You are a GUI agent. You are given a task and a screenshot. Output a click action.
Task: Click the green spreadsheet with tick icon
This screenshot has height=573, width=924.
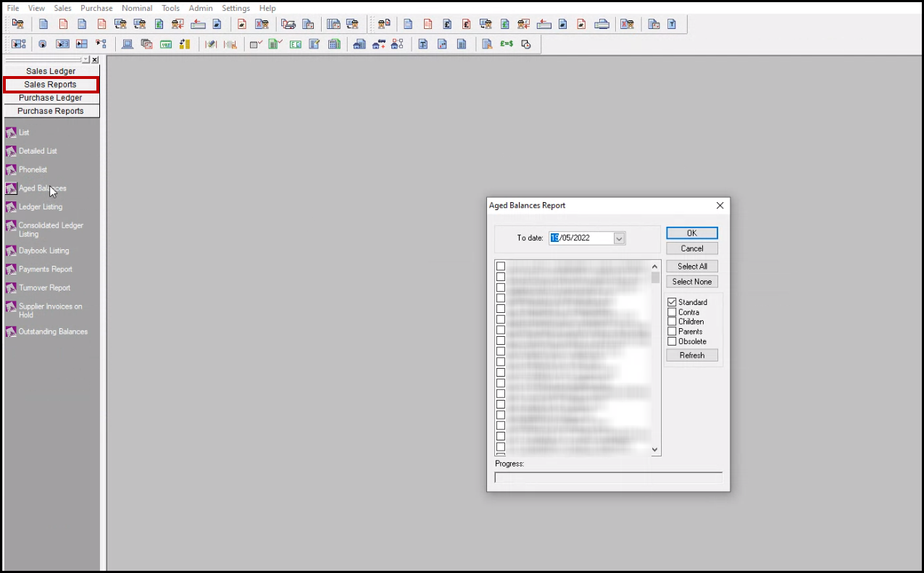click(275, 44)
